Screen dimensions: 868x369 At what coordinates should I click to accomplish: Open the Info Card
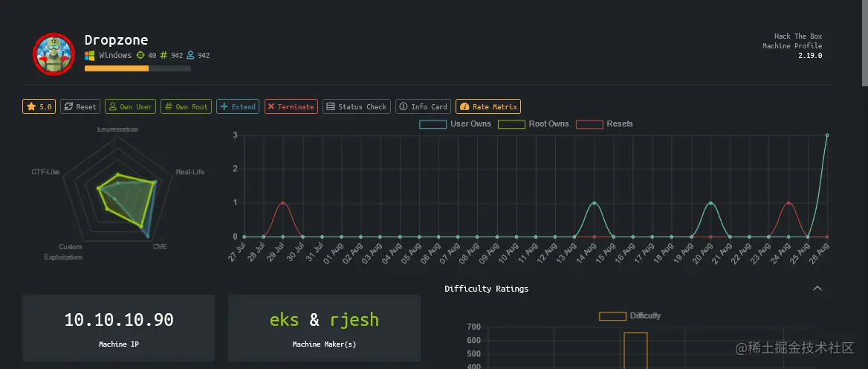point(424,106)
